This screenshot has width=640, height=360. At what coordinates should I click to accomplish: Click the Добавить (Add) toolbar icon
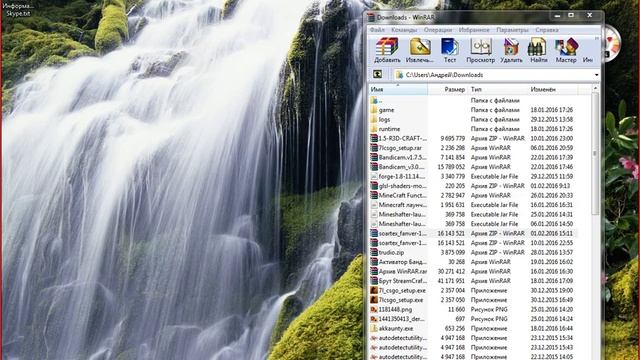click(x=387, y=50)
